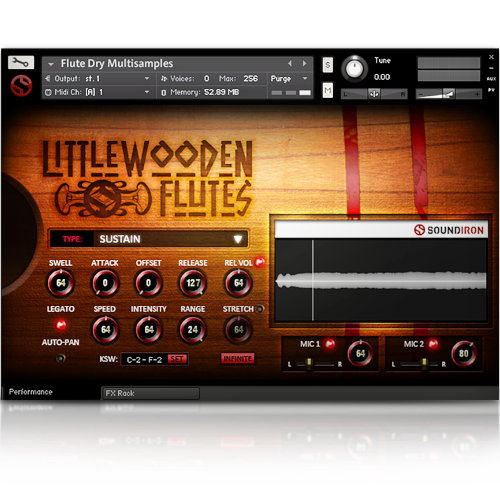This screenshot has width=500, height=500.
Task: Click the MIC 2 volume knob
Action: 464,353
